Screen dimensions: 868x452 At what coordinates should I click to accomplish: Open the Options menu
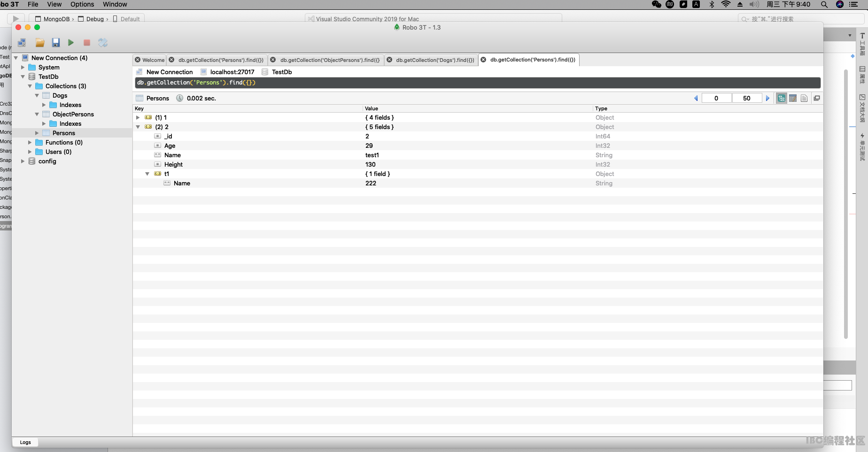[82, 4]
